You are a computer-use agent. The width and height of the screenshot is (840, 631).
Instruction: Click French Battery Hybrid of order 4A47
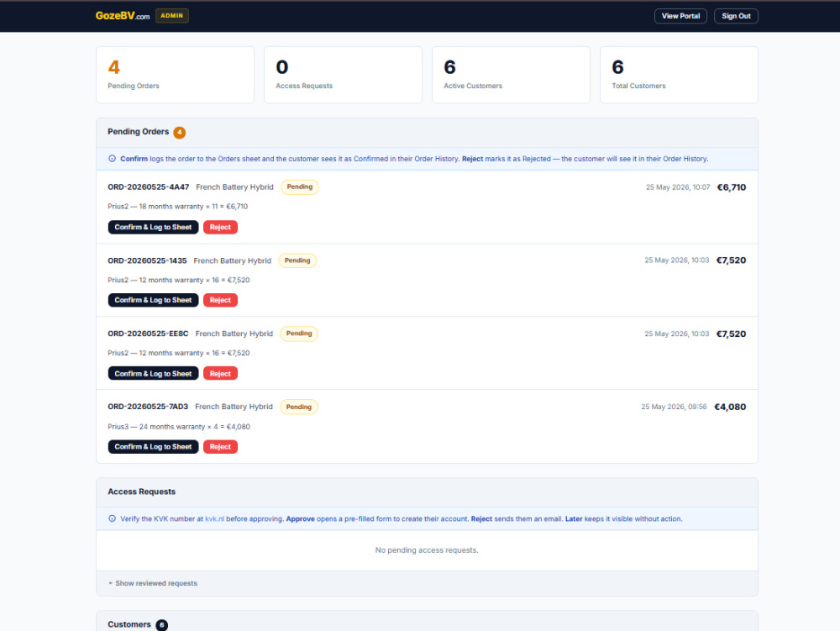point(234,187)
